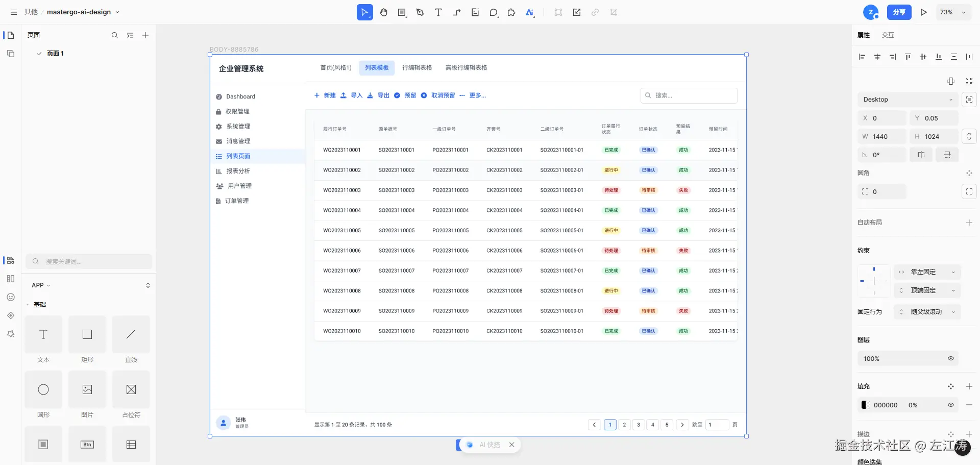Open the 高级行编辑表格 tab
Viewport: 980px width, 465px height.
pos(467,68)
